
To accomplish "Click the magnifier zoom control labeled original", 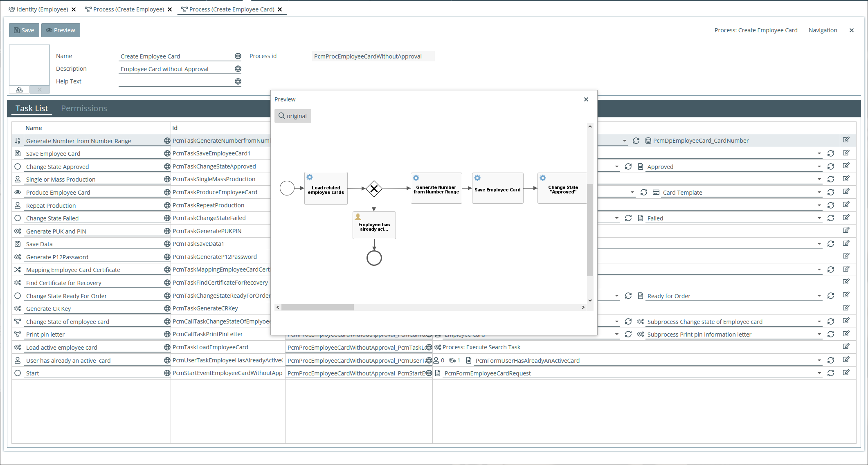I will pyautogui.click(x=292, y=116).
